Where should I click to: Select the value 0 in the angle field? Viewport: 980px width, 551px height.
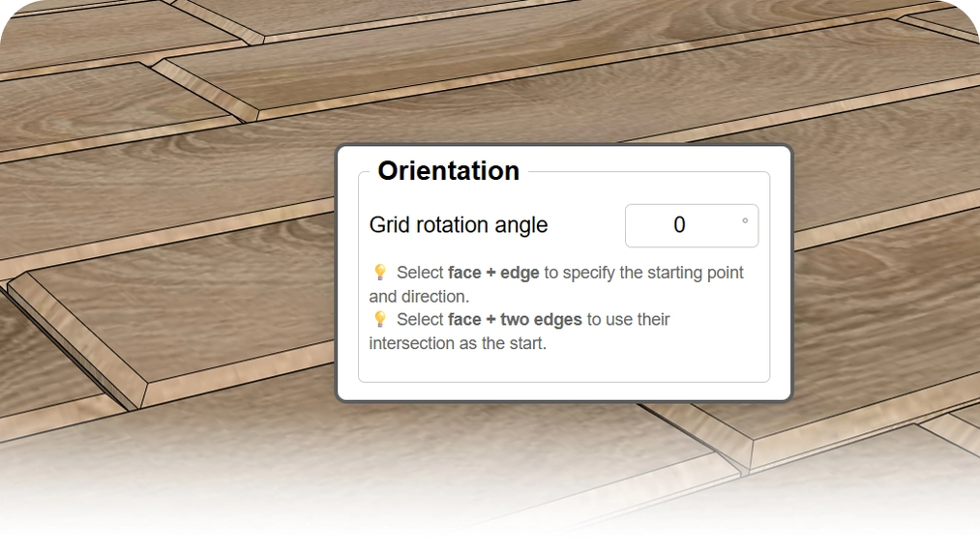coord(679,225)
